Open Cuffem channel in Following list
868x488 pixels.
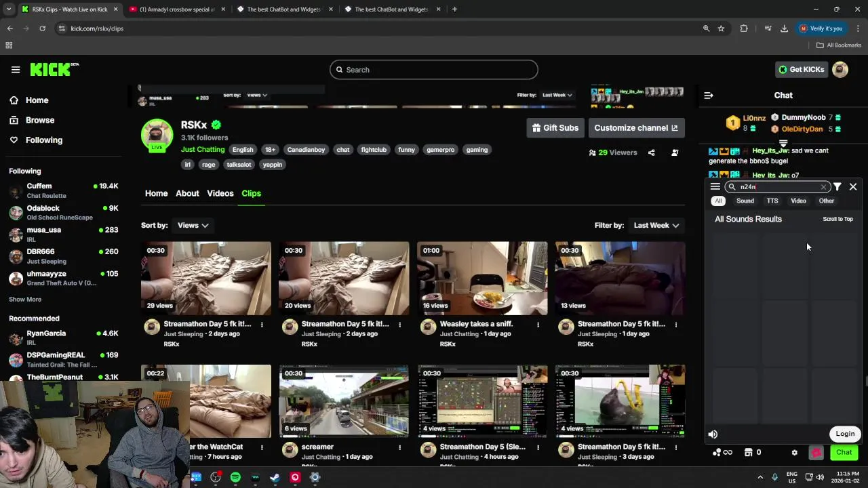(x=63, y=190)
